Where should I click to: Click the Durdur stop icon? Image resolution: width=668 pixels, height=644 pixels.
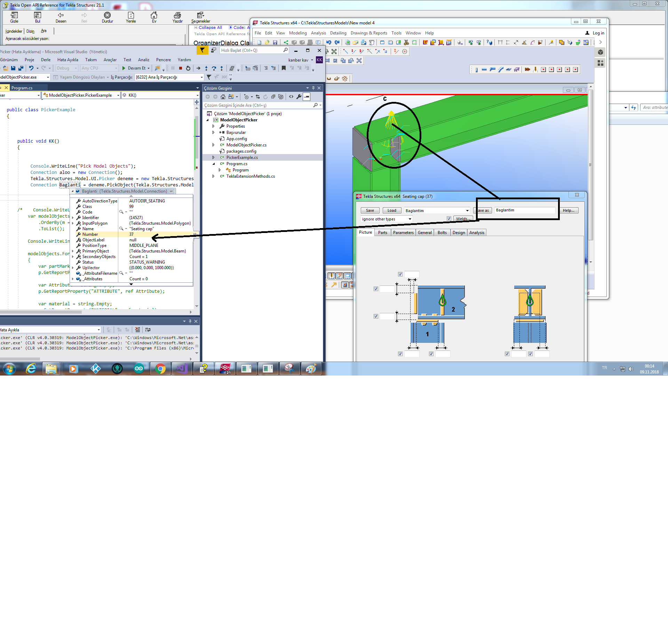107,15
